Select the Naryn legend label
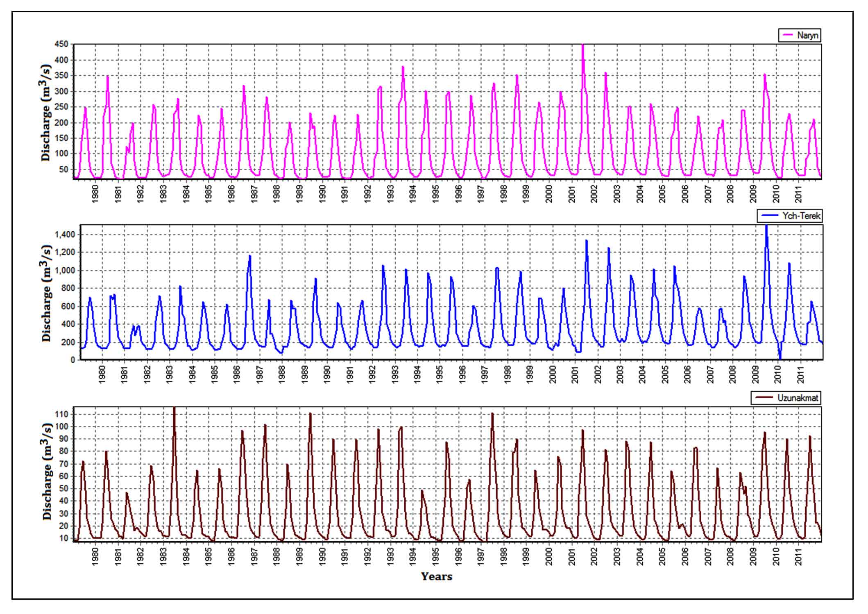868x614 pixels. pos(807,35)
